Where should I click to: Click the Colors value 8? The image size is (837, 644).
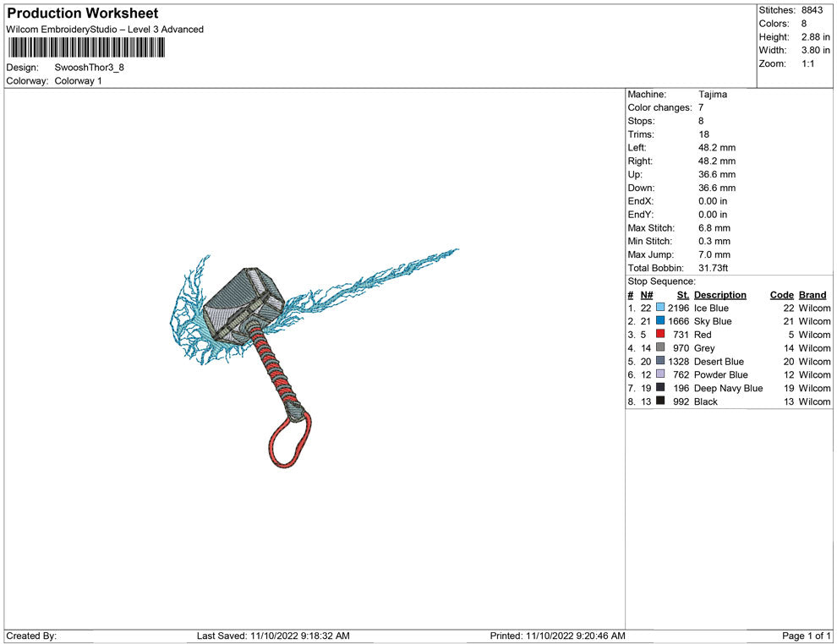coord(804,24)
